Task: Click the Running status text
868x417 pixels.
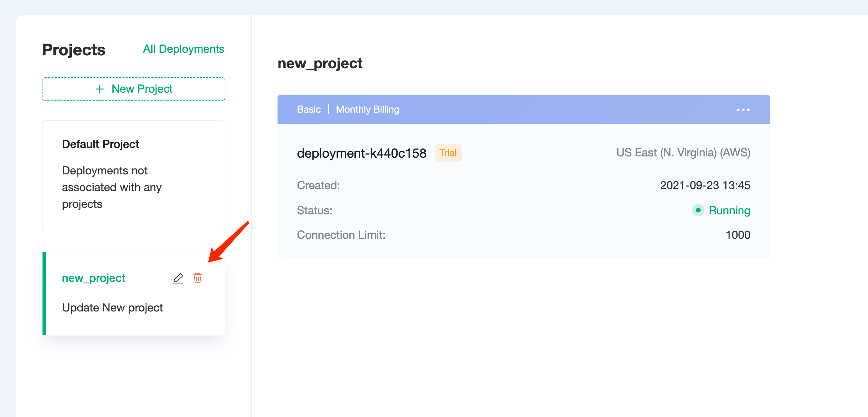Action: click(729, 210)
